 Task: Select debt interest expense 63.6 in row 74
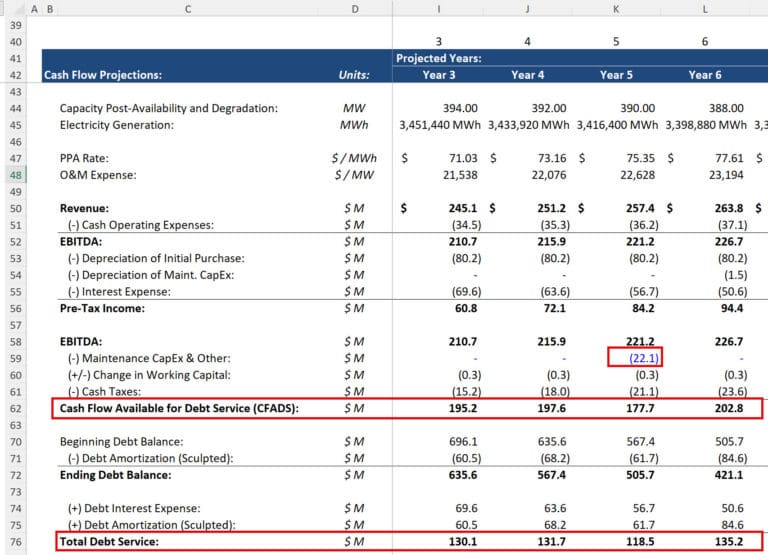coord(555,508)
